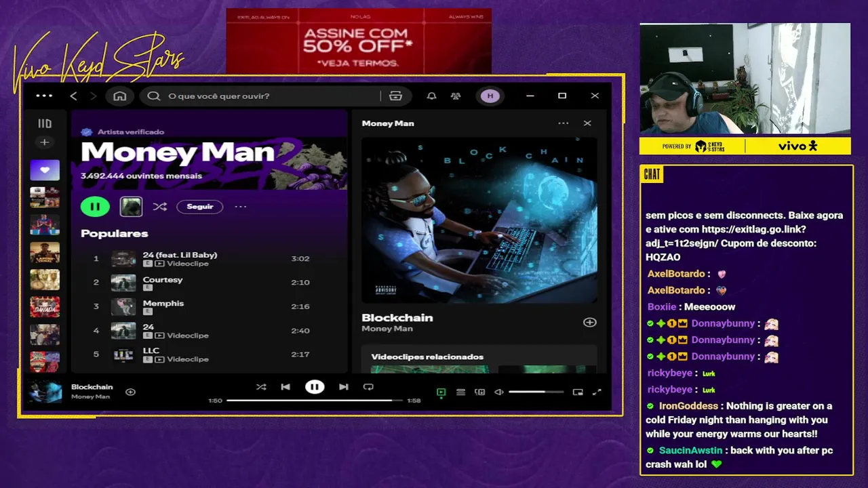868x488 pixels.
Task: Open the 'DANADA' playlist thumbnail in sidebar
Action: 45,307
